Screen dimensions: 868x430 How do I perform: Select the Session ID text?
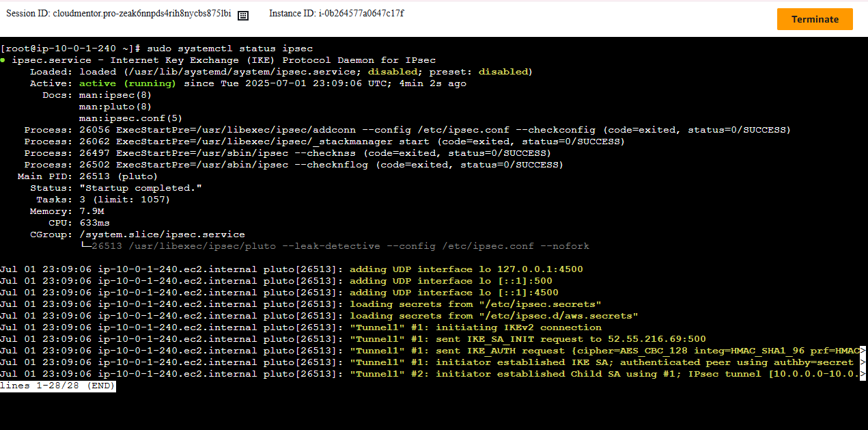pyautogui.click(x=118, y=14)
